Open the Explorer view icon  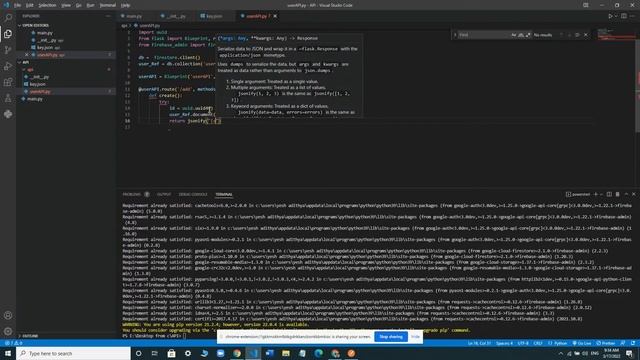pyautogui.click(x=8, y=34)
